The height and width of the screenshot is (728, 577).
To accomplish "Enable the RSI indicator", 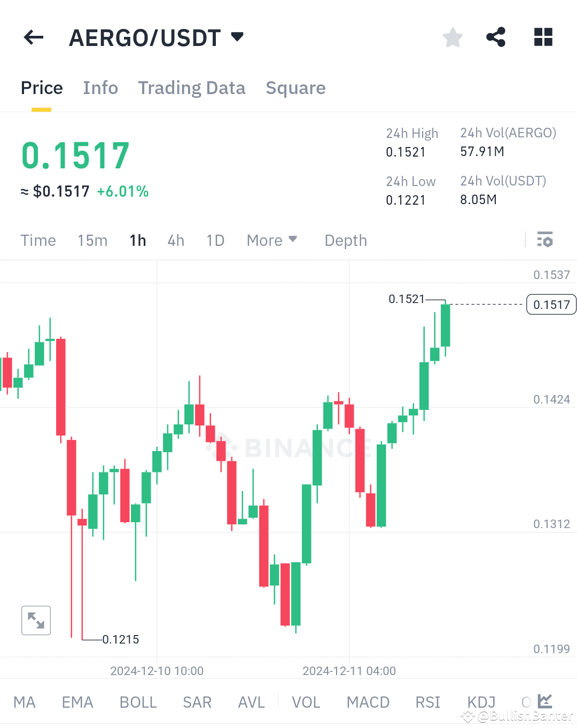I will point(427,702).
